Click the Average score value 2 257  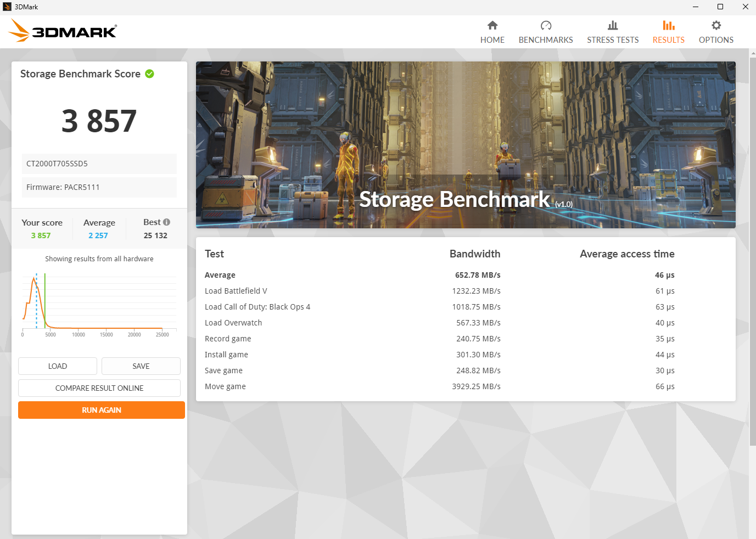[x=98, y=235]
